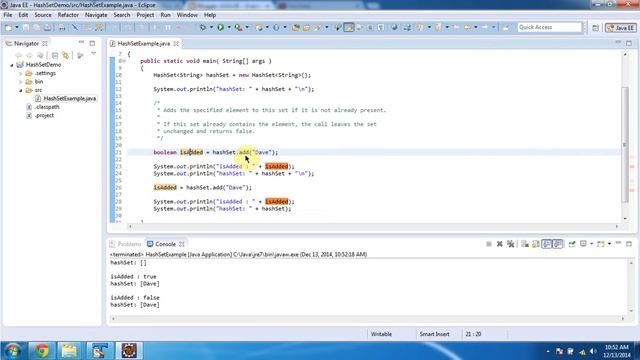
Task: Open the Run Last Tool dropdown arrow
Action: click(247, 27)
